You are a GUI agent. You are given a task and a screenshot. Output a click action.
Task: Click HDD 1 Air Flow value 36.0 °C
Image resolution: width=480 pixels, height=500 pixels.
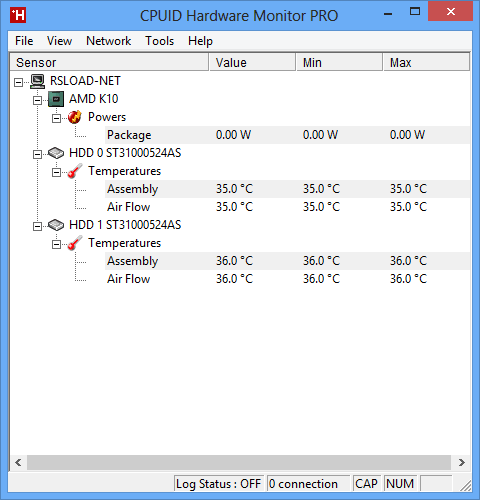(x=234, y=279)
